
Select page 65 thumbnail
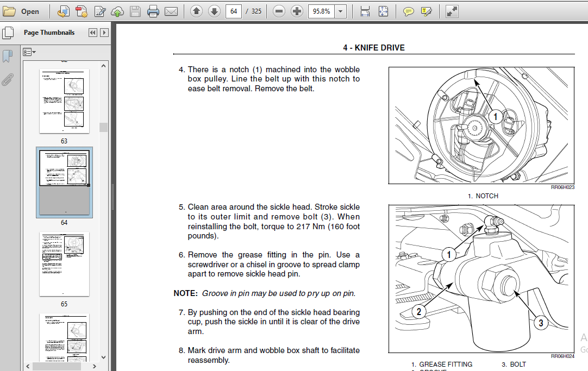point(64,264)
